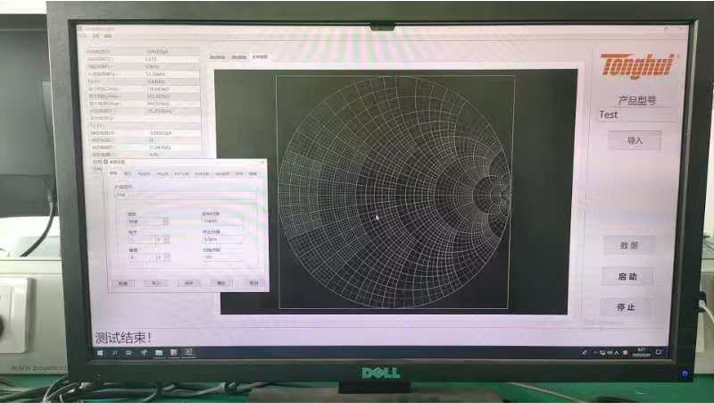This screenshot has width=714, height=403.
Task: Expand the second dropdown in settings dialog
Action: pos(166,240)
